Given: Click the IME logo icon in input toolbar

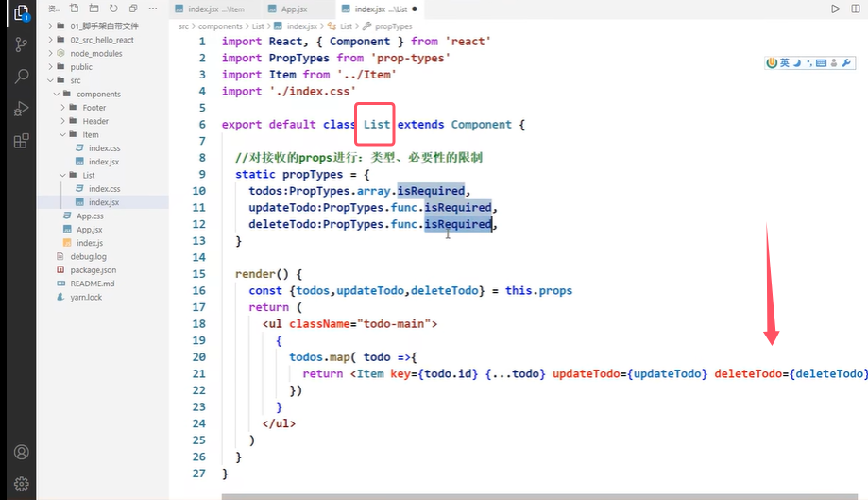Looking at the screenshot, I should tap(771, 63).
